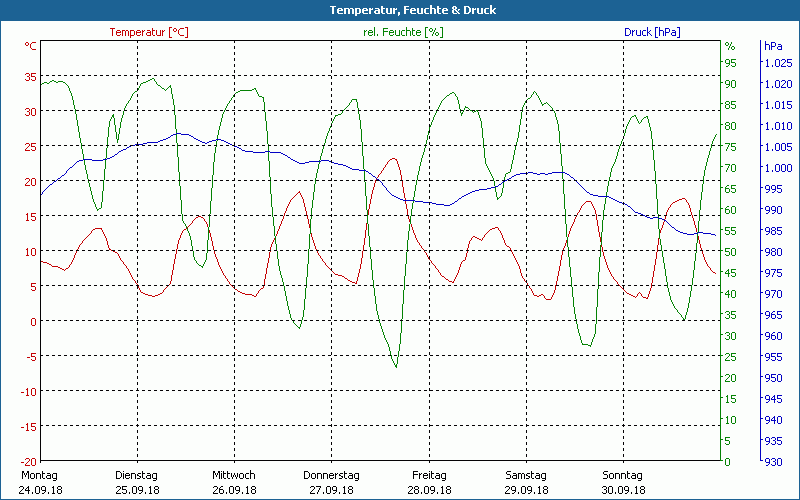
Task: Select the date '30.09.18'
Action: pos(623,490)
